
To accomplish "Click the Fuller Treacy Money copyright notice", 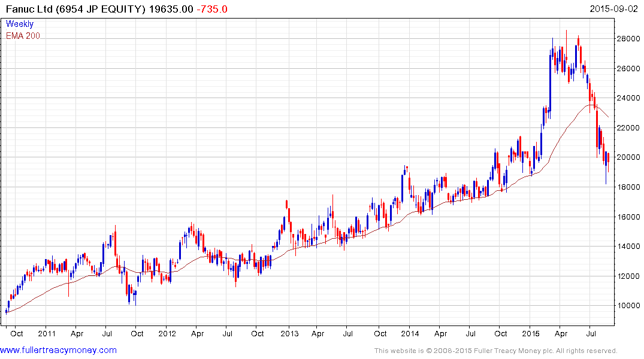I will point(495,351).
